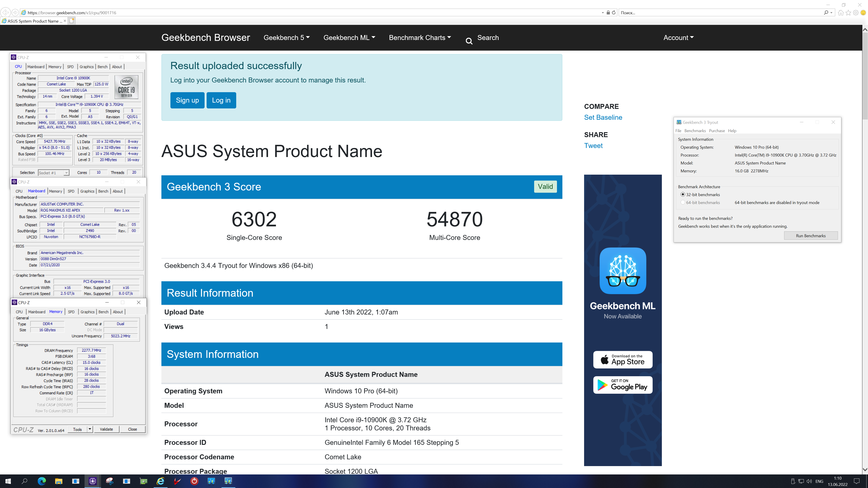Click the magnifier in the Поиск box
The image size is (868, 488).
point(826,12)
